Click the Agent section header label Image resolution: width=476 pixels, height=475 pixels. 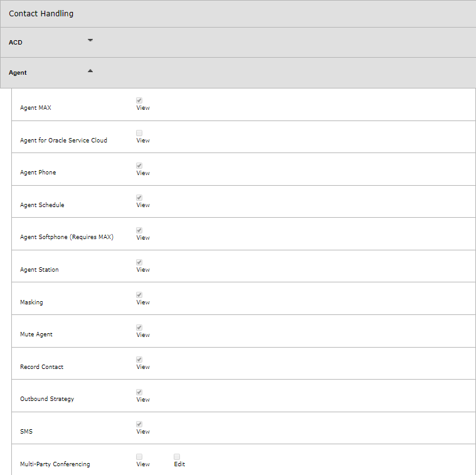(x=18, y=73)
